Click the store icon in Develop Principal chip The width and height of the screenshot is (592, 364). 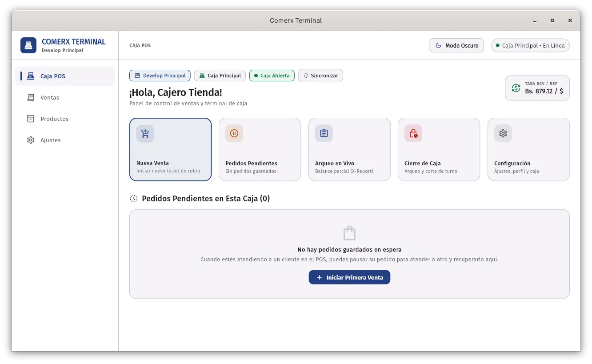point(137,76)
